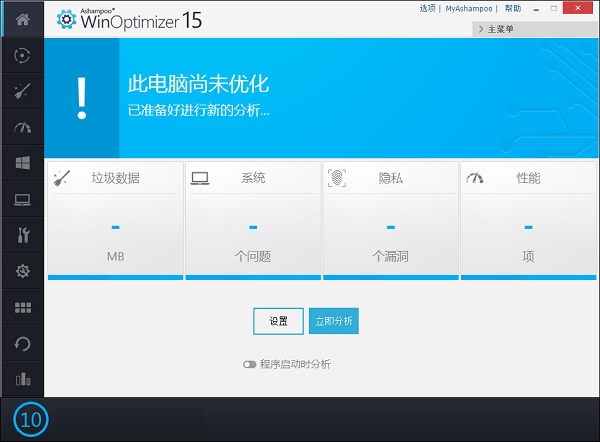Open the circular-arrow backups icon in sidebar

22,344
